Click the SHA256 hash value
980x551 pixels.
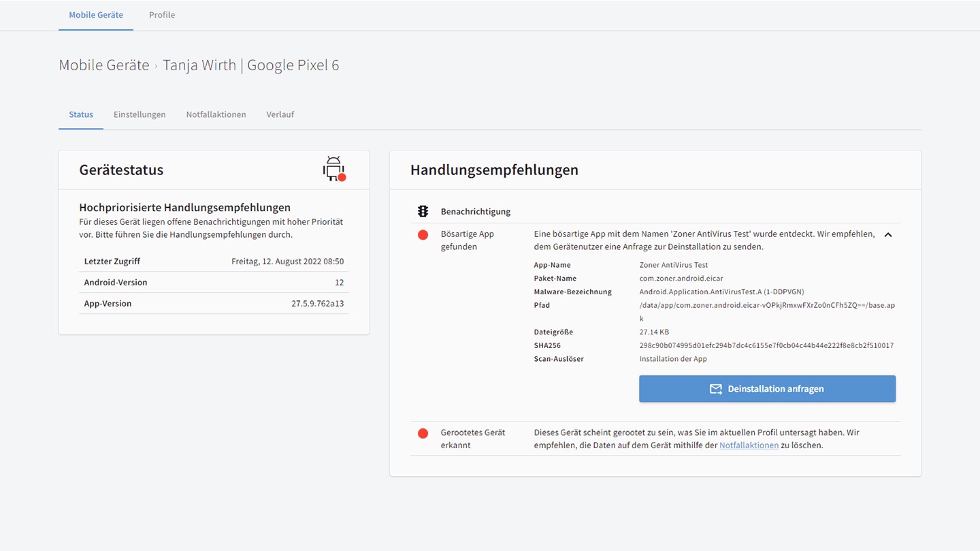coord(766,345)
